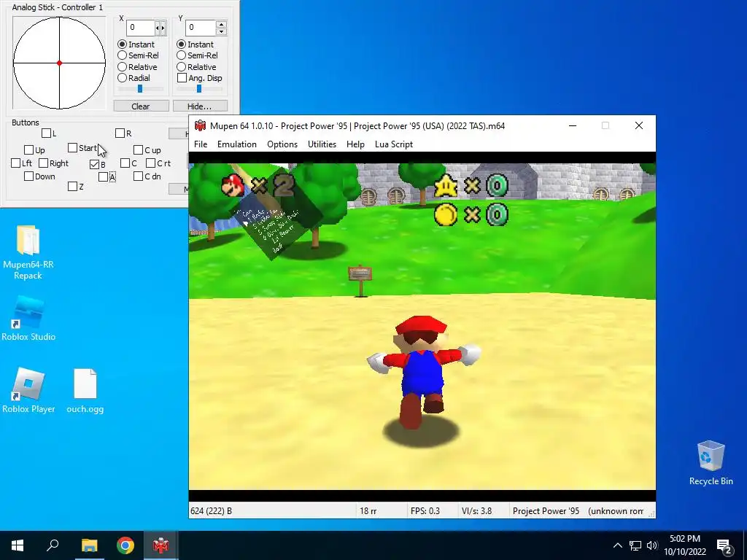Enable the C left checkbox
Screen dimensions: 747x560
125,163
